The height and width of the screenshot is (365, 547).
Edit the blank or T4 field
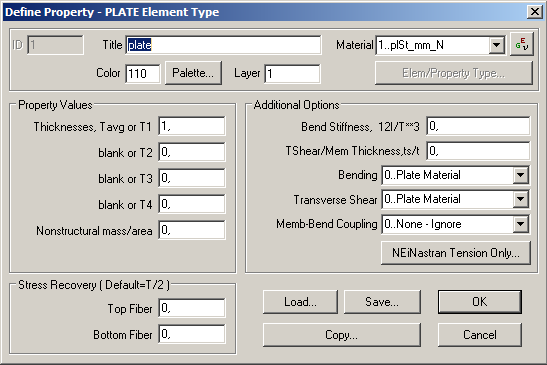[192, 204]
